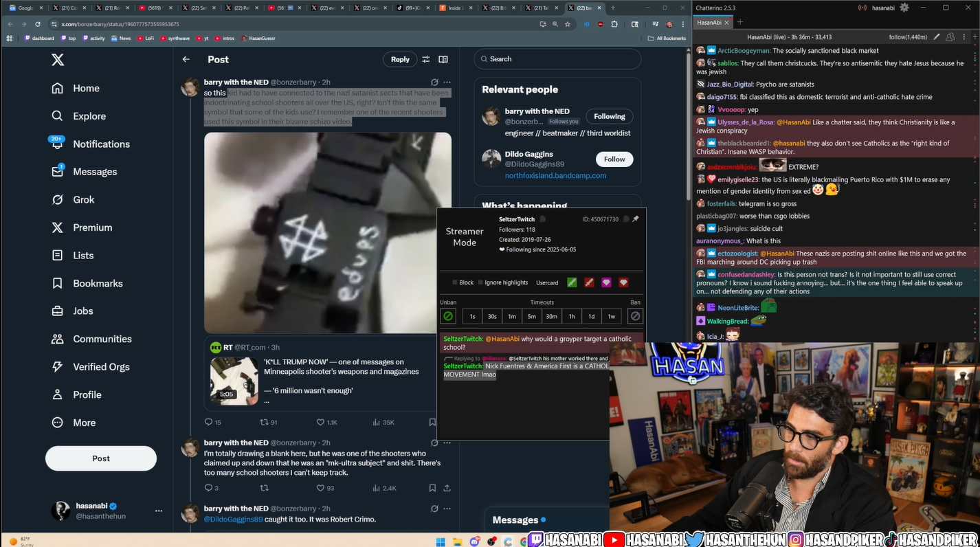The height and width of the screenshot is (547, 980).
Task: Click the Reply button in the Post header
Action: point(400,59)
